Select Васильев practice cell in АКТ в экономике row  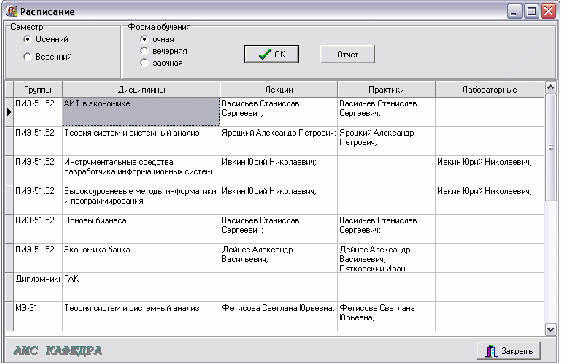(x=386, y=112)
